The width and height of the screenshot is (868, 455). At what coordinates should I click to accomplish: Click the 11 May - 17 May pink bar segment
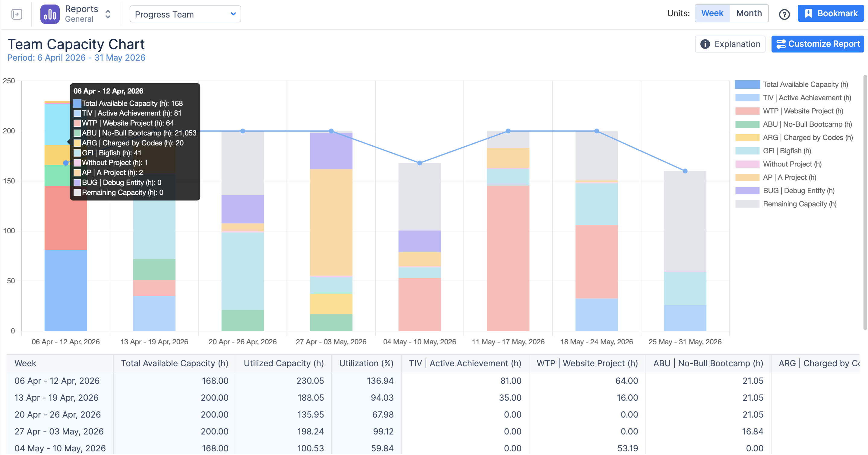508,258
